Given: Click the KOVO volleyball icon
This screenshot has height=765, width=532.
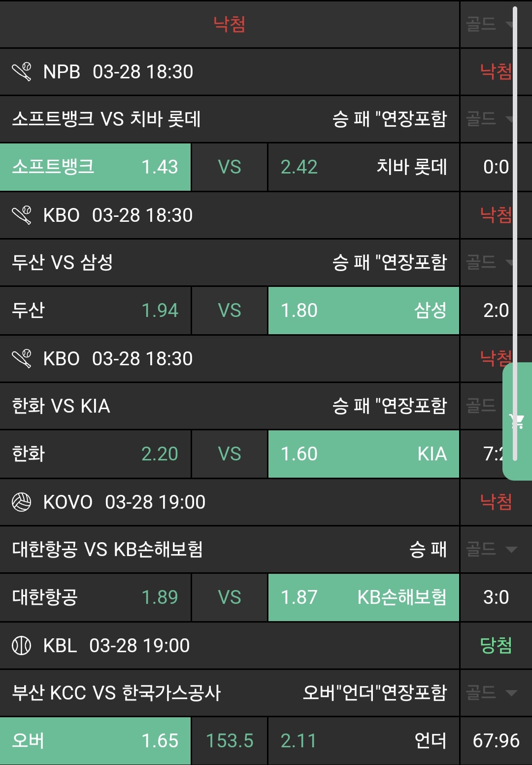Looking at the screenshot, I should [22, 502].
